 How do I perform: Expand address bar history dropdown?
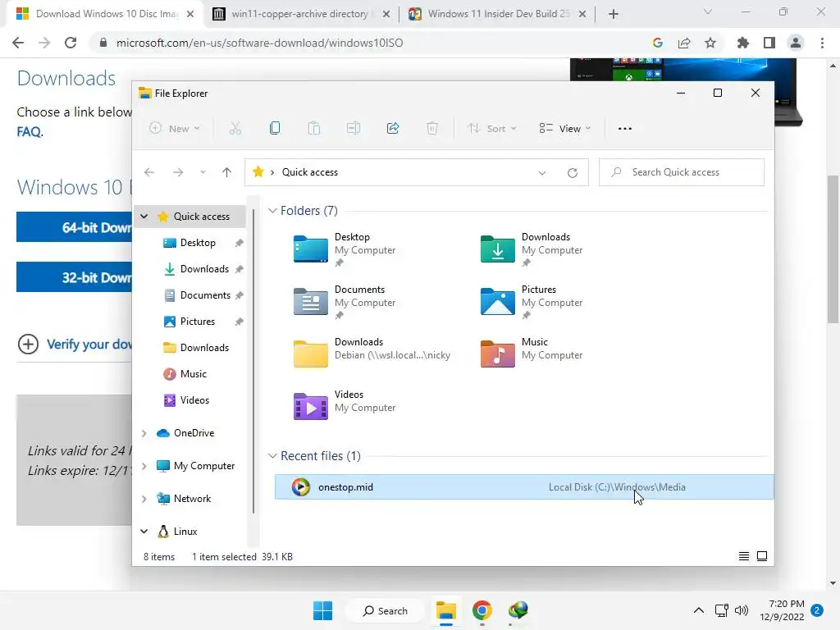point(542,172)
